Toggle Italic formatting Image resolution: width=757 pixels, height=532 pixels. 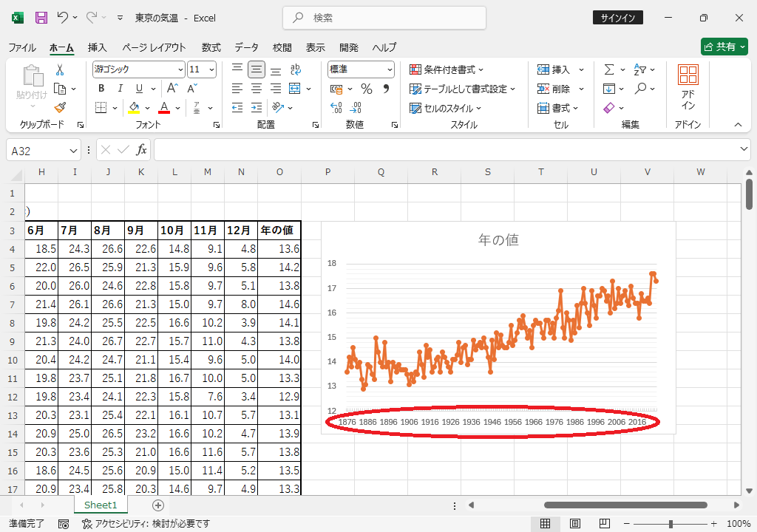120,89
